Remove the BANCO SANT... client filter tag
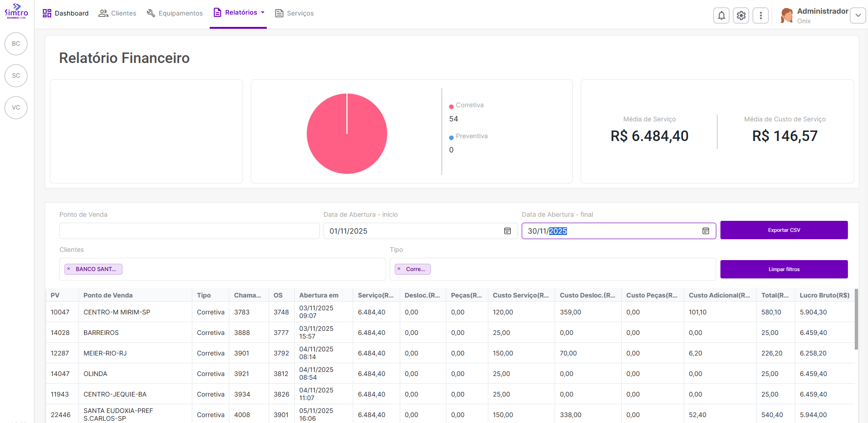The height and width of the screenshot is (423, 868). click(x=69, y=269)
